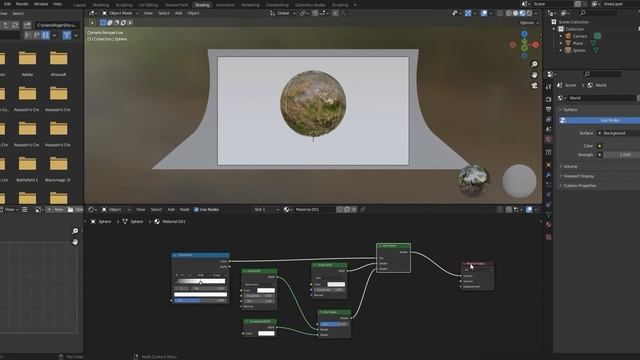Image resolution: width=640 pixels, height=360 pixels.
Task: Open the Modifiers properties tab
Action: (x=549, y=175)
